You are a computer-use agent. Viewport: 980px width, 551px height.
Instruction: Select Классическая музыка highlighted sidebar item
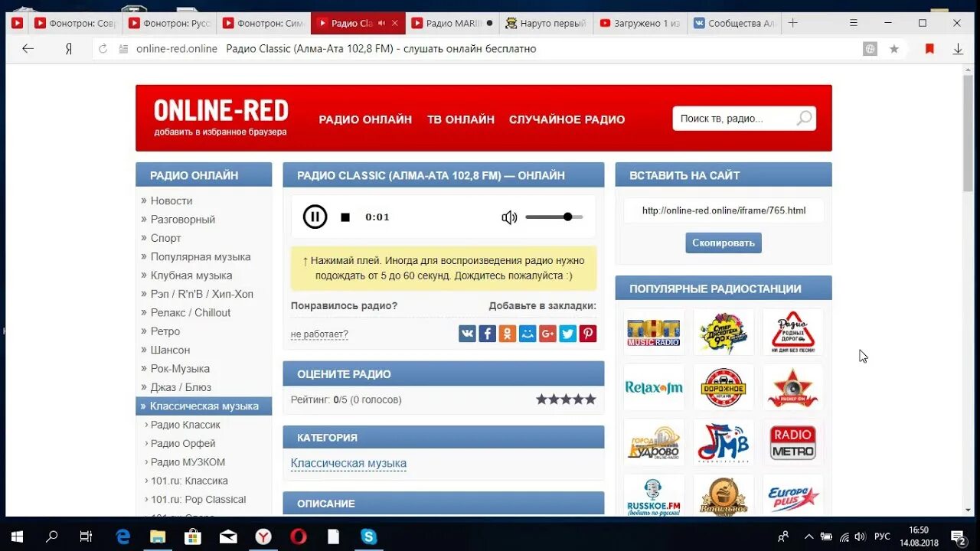(204, 406)
